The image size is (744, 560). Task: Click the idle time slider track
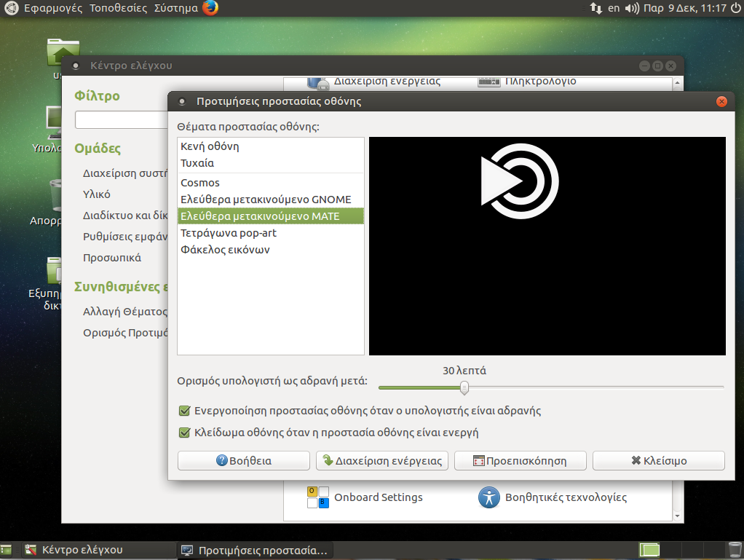(x=582, y=387)
